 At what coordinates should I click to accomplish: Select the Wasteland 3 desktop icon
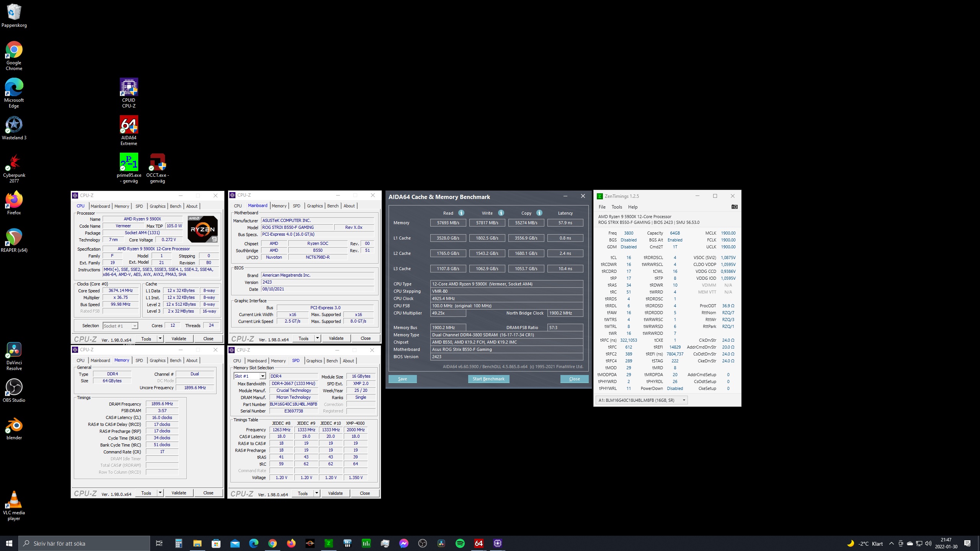[x=14, y=128]
